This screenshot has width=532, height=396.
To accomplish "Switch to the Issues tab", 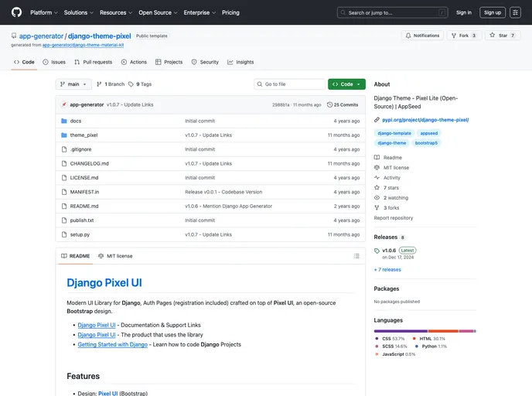I will [54, 62].
